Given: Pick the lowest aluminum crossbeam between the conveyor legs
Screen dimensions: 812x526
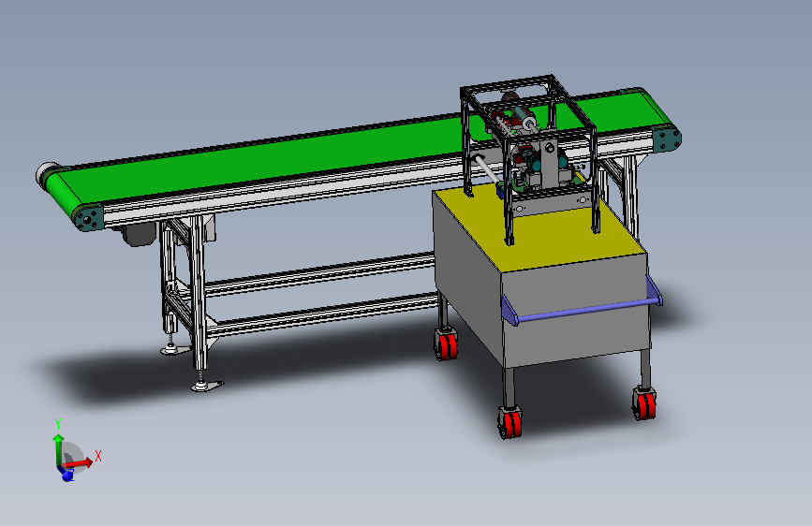Looking at the screenshot, I should [324, 314].
